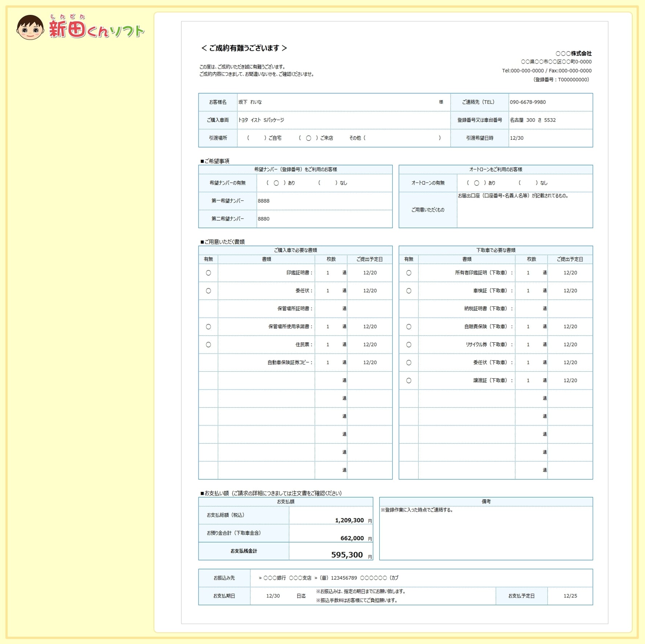Click the ■ご用意いただく書類 section heading
Viewport: 645px width, 644px height.
[x=223, y=242]
